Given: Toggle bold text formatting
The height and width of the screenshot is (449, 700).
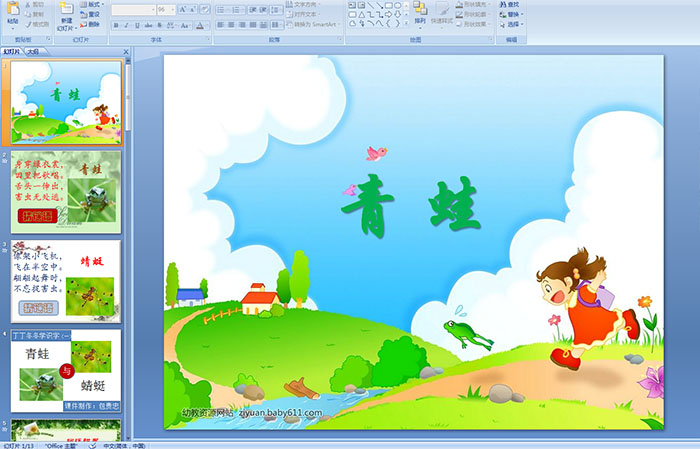Looking at the screenshot, I should point(114,25).
